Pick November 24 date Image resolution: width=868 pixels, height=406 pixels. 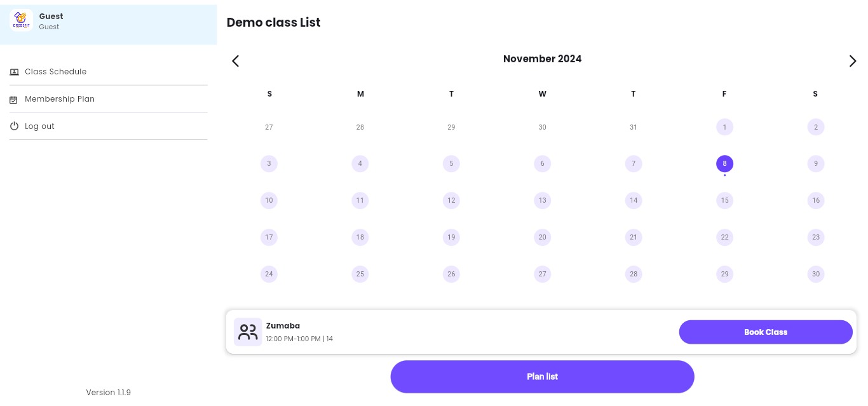coord(269,274)
